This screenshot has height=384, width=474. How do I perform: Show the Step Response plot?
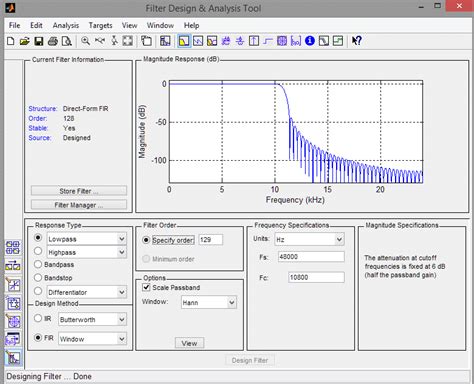pyautogui.click(x=268, y=41)
